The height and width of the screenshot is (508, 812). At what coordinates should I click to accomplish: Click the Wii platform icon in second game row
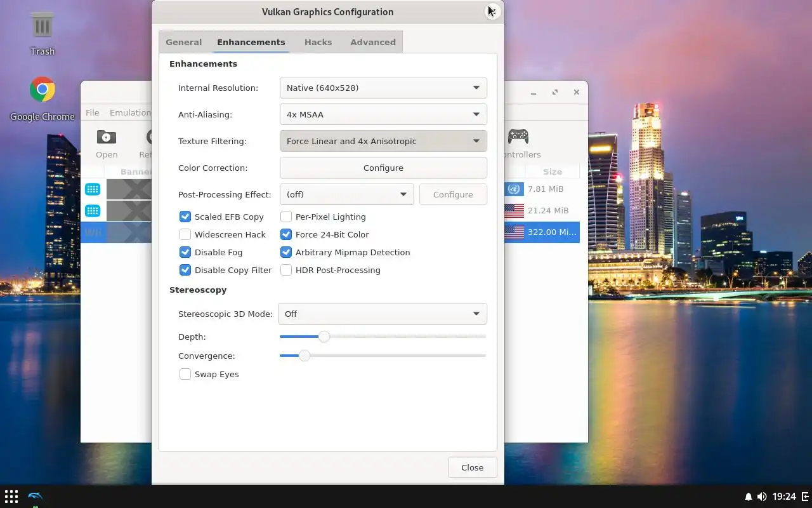pos(93,211)
